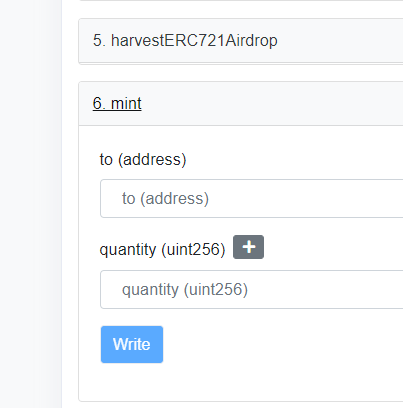This screenshot has width=403, height=408.
Task: Submit the mint transaction with Write
Action: pyautogui.click(x=132, y=344)
